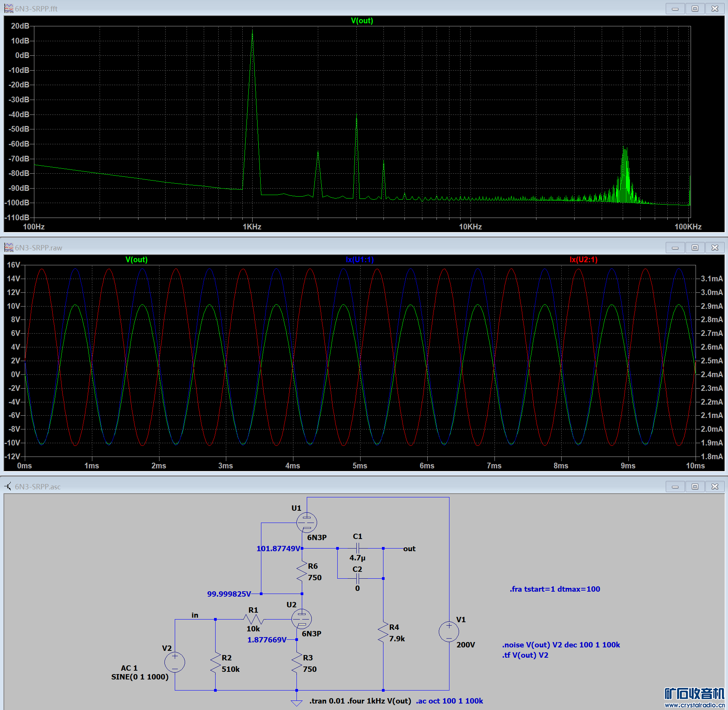Image resolution: width=728 pixels, height=710 pixels.
Task: Click the 1KHz frequency axis label in FFT
Action: 252,227
